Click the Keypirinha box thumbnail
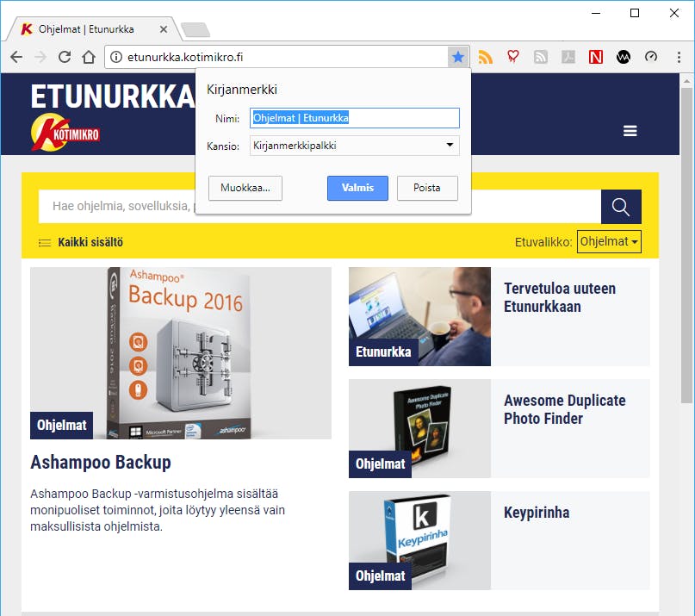Screen dimensions: 695x616 coord(419,540)
